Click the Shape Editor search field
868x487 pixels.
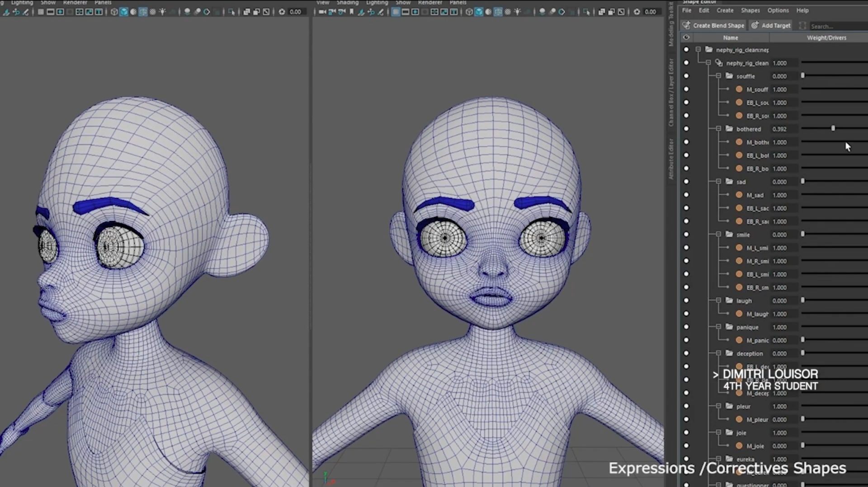click(836, 26)
